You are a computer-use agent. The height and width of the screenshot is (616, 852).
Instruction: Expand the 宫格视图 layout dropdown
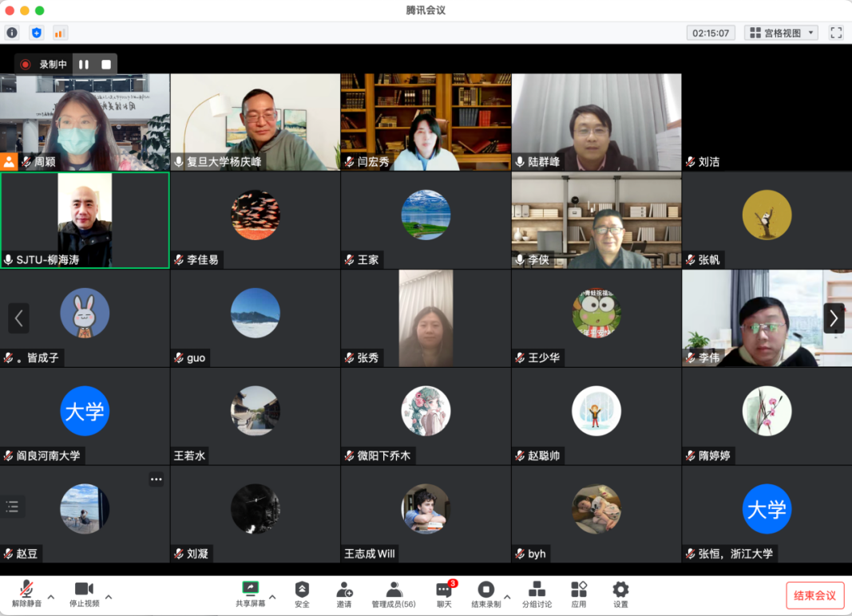pyautogui.click(x=781, y=33)
